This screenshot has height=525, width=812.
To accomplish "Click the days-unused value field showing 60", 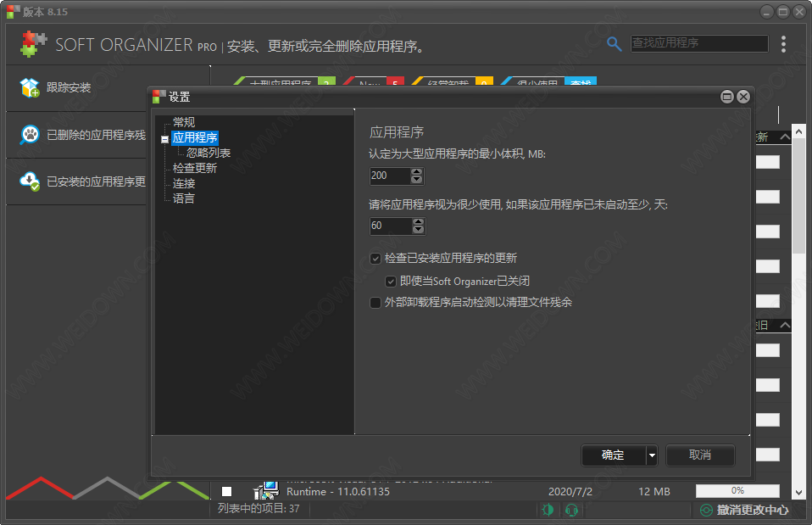I will [x=389, y=226].
